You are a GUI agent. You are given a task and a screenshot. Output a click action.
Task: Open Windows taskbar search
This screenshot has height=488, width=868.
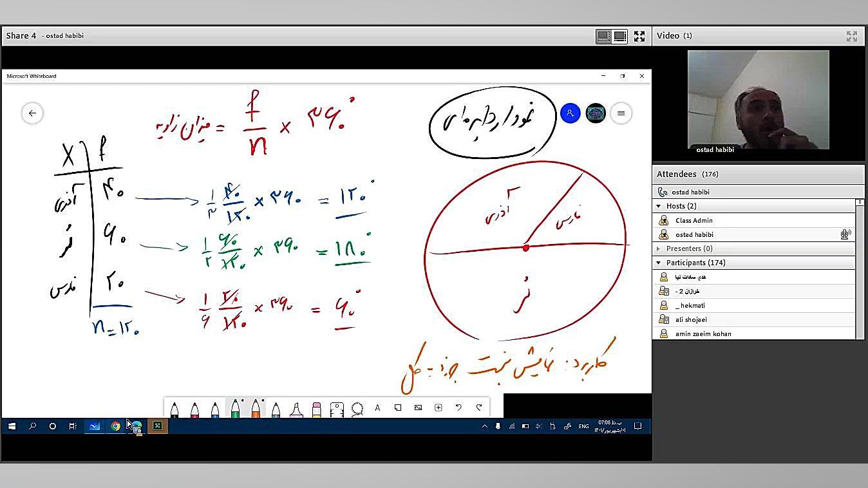32,426
